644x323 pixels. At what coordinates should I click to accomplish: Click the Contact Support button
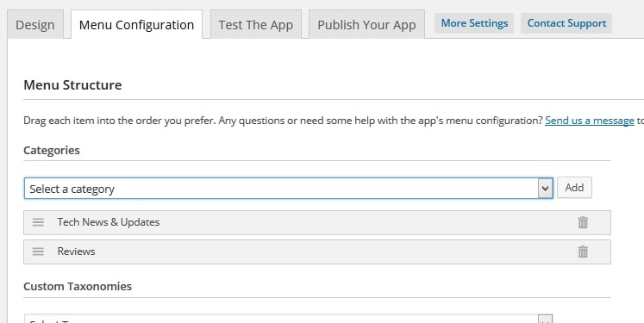point(566,23)
